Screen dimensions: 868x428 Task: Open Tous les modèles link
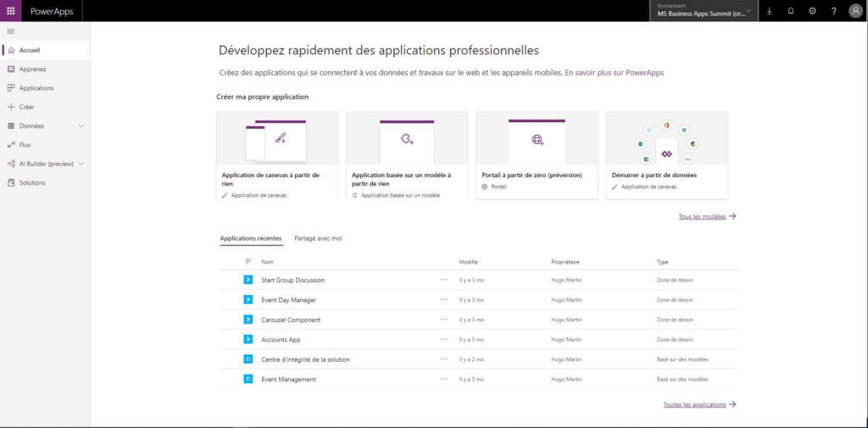pos(707,216)
